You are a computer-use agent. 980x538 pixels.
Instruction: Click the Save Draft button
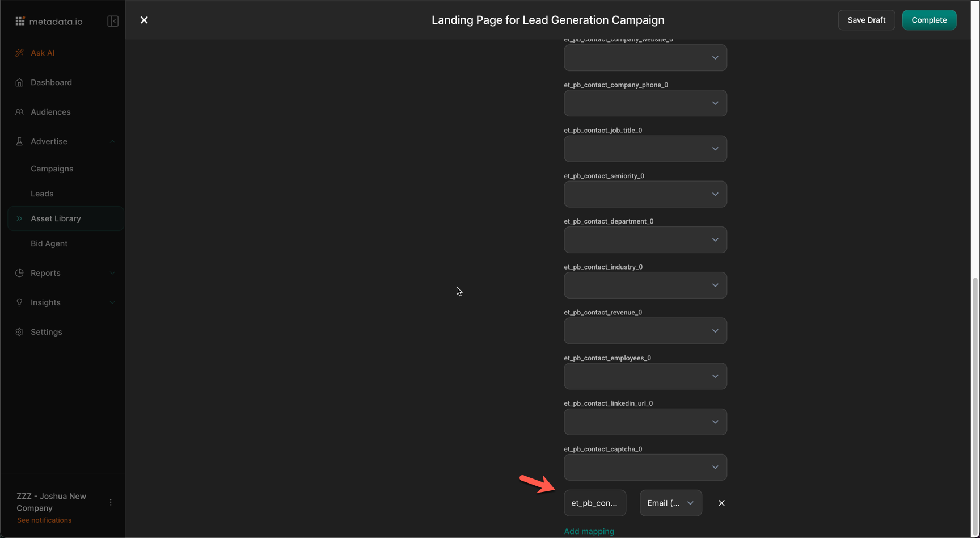866,20
